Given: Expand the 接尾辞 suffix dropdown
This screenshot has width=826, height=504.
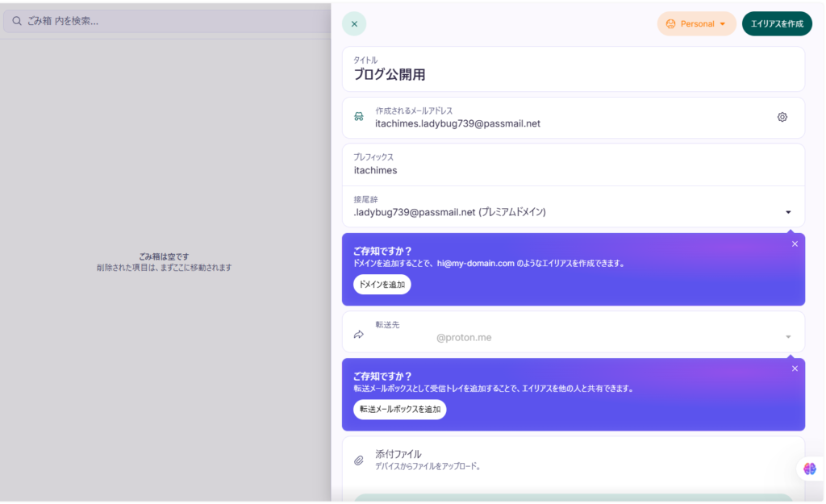Looking at the screenshot, I should click(788, 211).
